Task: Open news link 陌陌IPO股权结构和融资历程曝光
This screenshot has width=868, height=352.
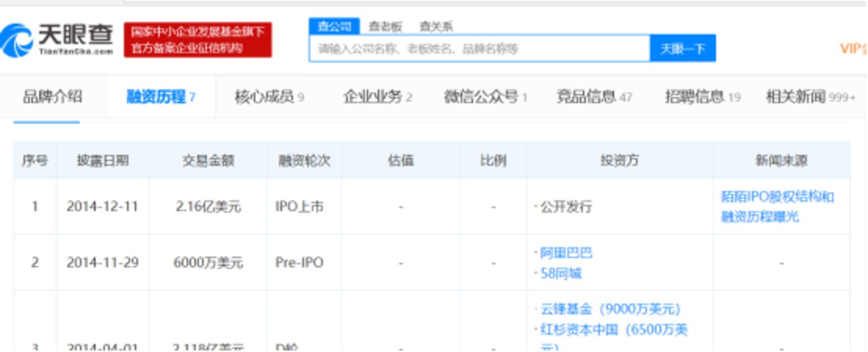Action: [x=777, y=206]
